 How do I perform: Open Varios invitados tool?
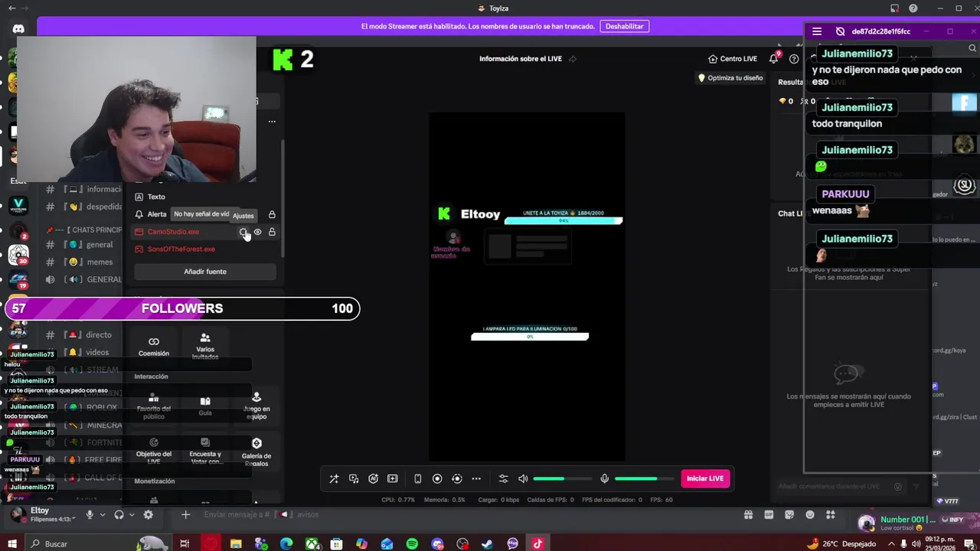coord(205,346)
